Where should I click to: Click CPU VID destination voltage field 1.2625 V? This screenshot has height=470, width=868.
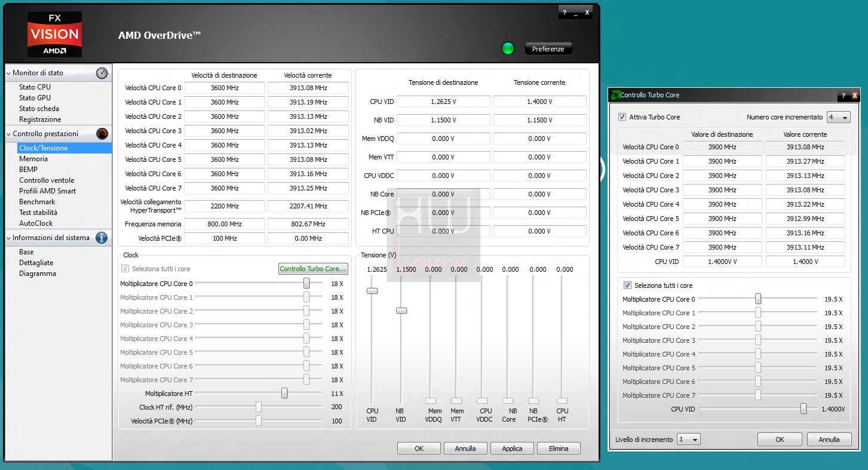(443, 102)
